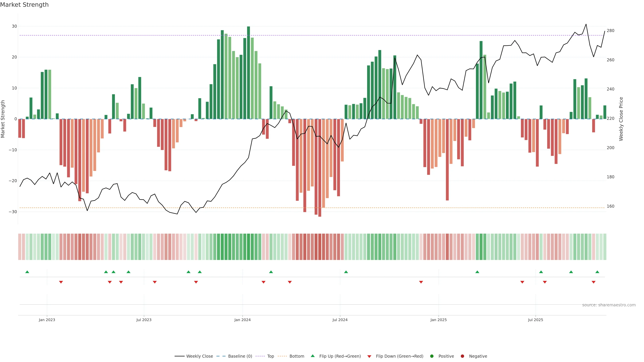The width and height of the screenshot is (644, 362).
Task: Click the tallest green bar near Jan 2024
Action: (249, 72)
